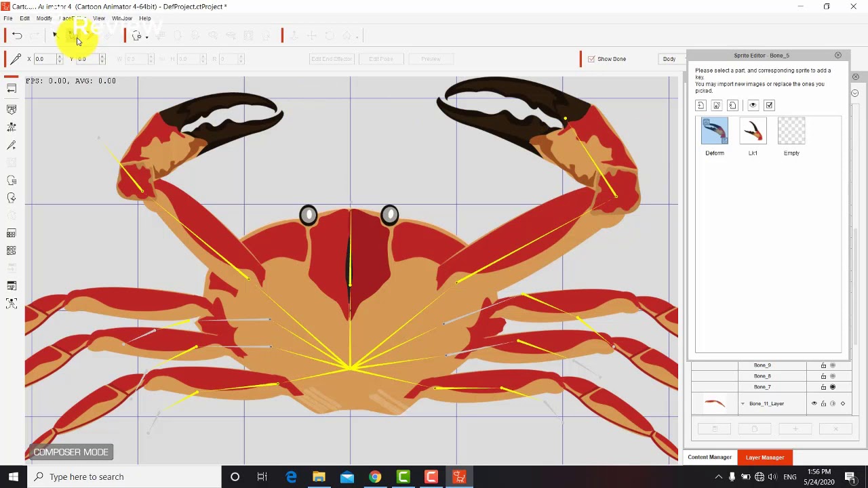Click the fourth brush-like icon in left sidebar
The width and height of the screenshot is (868, 488).
[12, 146]
